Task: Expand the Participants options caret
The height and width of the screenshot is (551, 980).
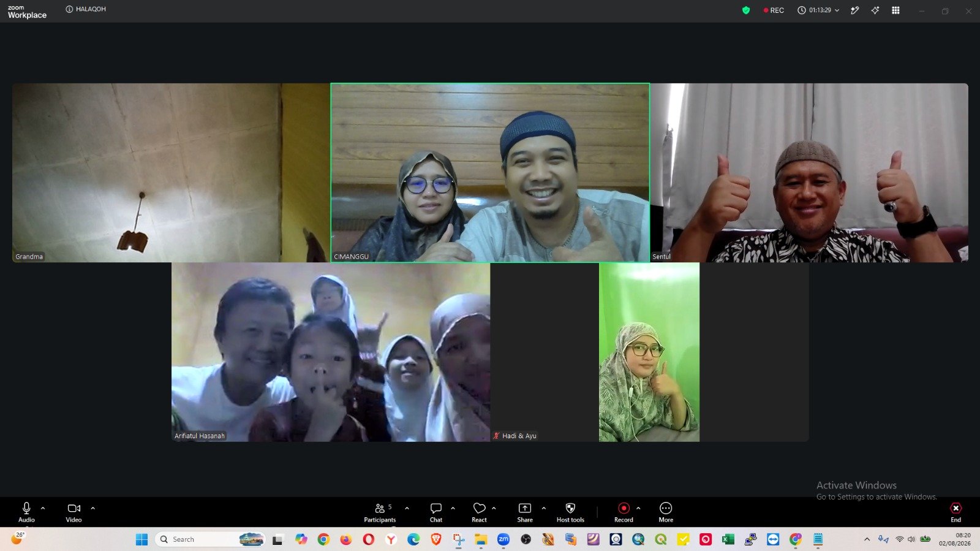Action: pyautogui.click(x=407, y=508)
